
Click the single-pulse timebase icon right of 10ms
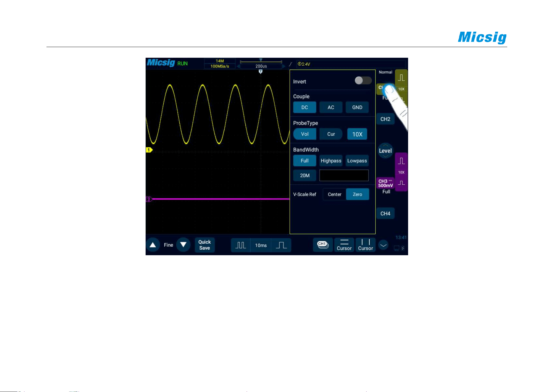(281, 245)
